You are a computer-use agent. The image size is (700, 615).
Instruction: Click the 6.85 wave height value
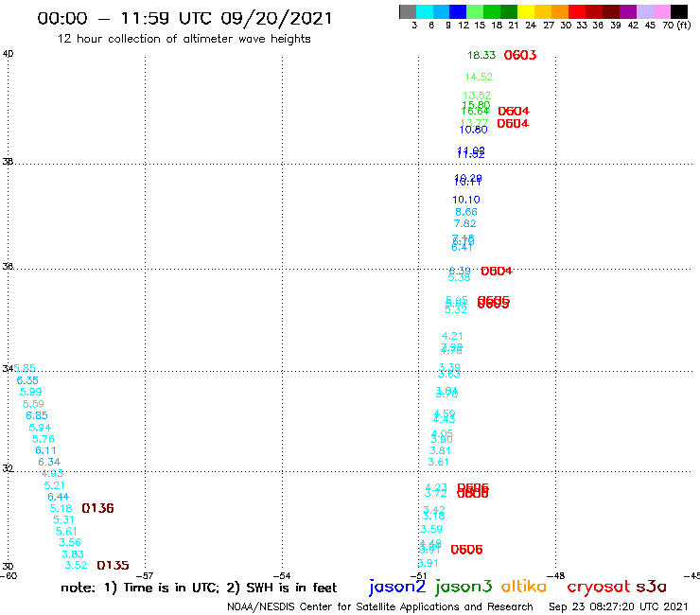point(37,415)
